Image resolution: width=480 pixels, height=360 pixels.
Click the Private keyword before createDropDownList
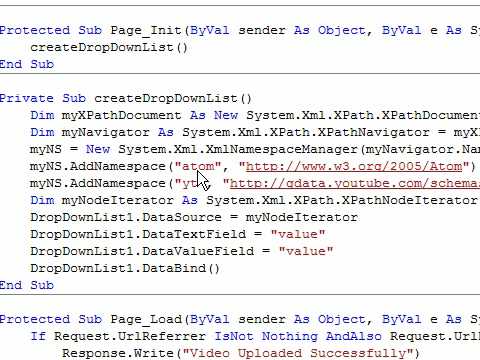point(27,98)
